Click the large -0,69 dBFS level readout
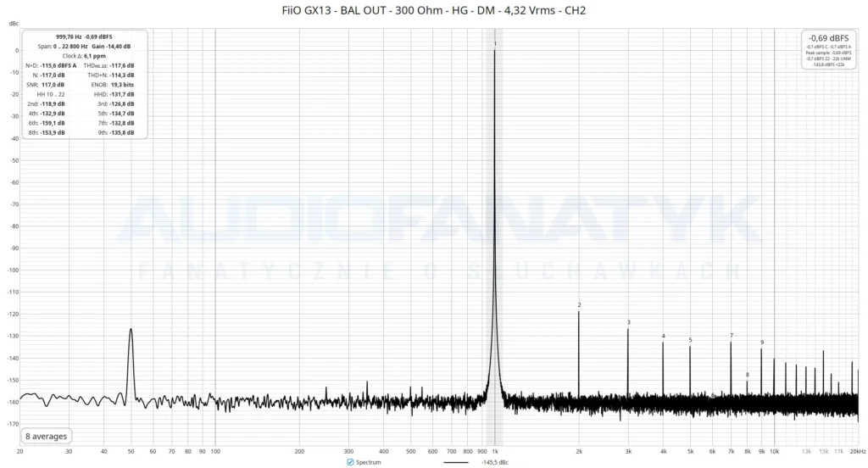 pos(829,38)
